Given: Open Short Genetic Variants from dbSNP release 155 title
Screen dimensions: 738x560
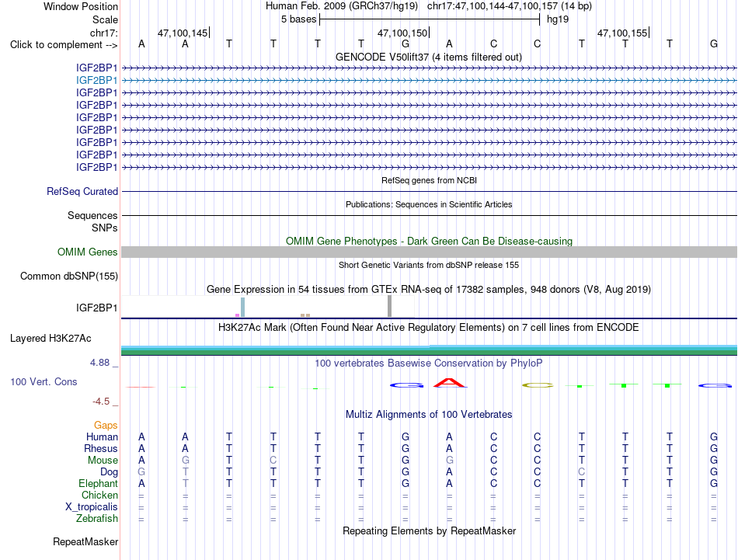Looking at the screenshot, I should coord(429,265).
